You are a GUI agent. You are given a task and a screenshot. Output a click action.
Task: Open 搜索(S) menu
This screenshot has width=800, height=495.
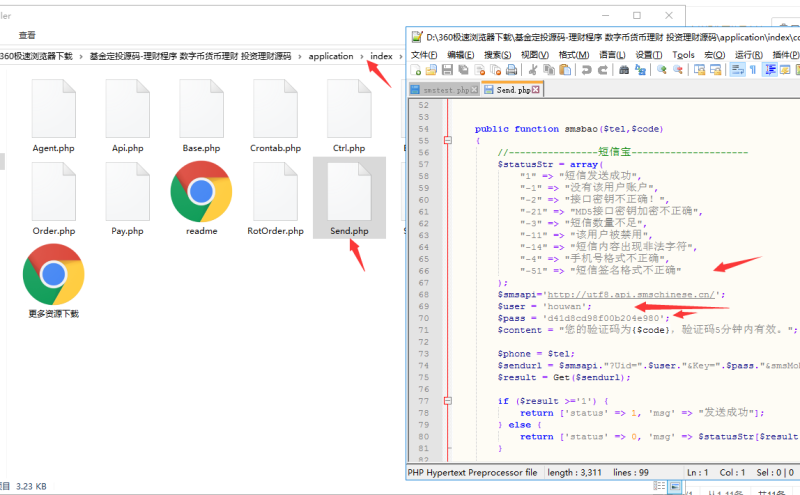click(497, 55)
